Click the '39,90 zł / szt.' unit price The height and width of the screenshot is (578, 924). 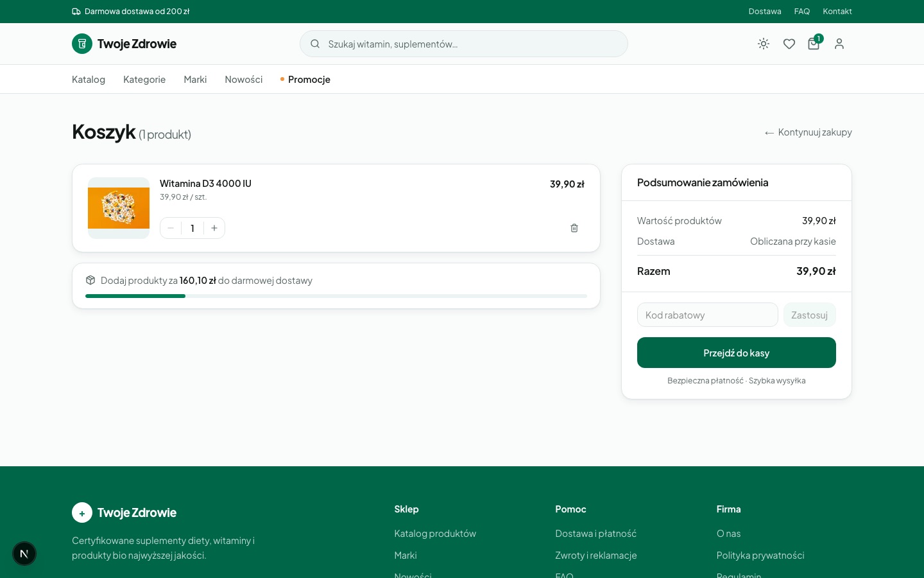[x=184, y=197]
